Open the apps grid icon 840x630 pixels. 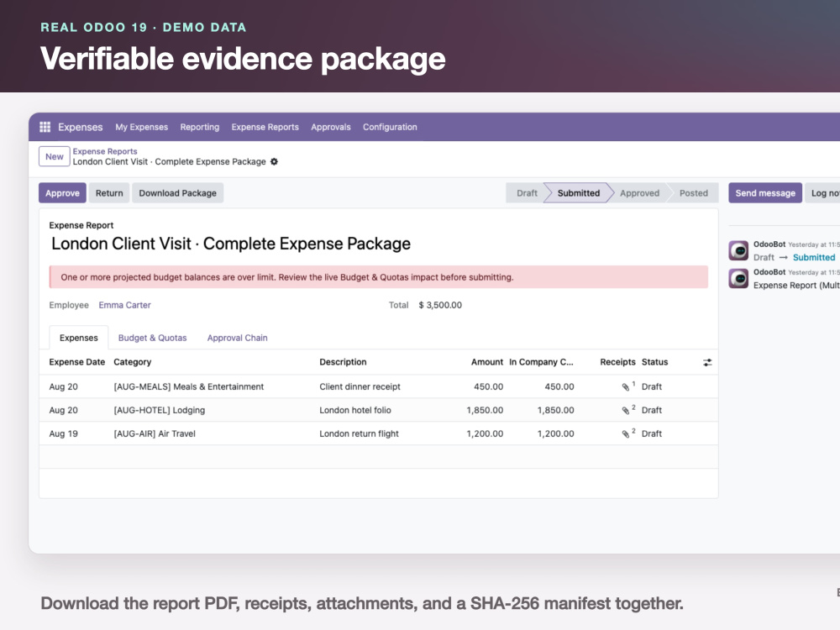45,127
